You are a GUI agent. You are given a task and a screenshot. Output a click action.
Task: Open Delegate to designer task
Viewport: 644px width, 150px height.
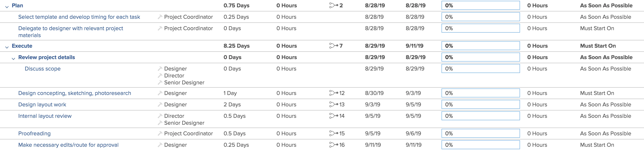tap(71, 32)
